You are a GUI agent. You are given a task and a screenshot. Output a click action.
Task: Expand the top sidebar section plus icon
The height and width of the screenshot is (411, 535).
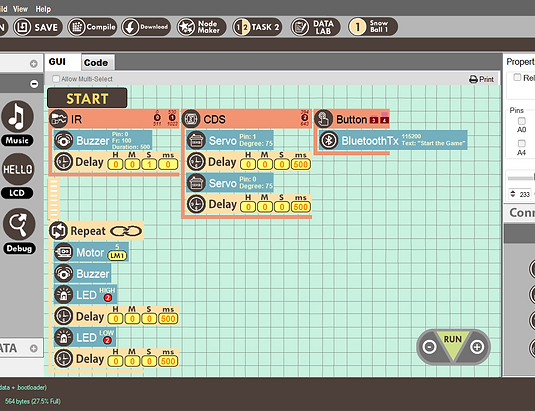pos(33,63)
